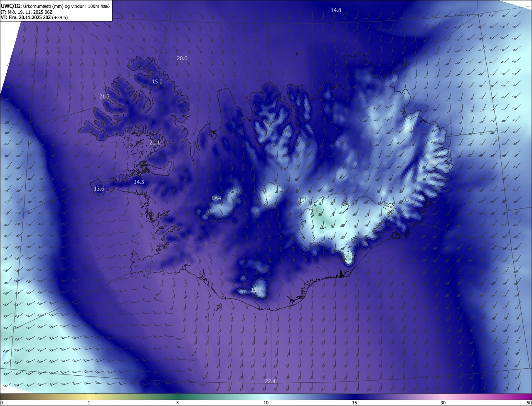This screenshot has width=532, height=406.
Task: Select the valid time line 'VT: Fim. 20.11.2025 20Z'
Action: tap(26, 17)
